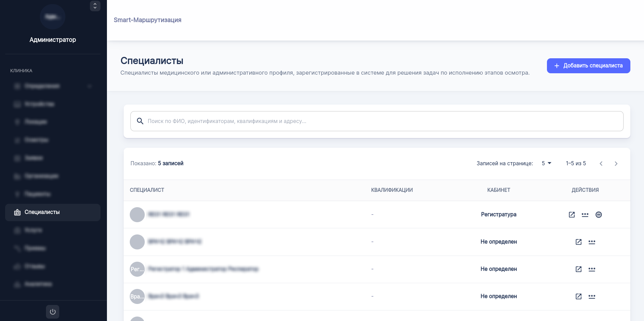Click the Smart-Маршрутизация header link
The width and height of the screenshot is (644, 321).
pos(147,20)
